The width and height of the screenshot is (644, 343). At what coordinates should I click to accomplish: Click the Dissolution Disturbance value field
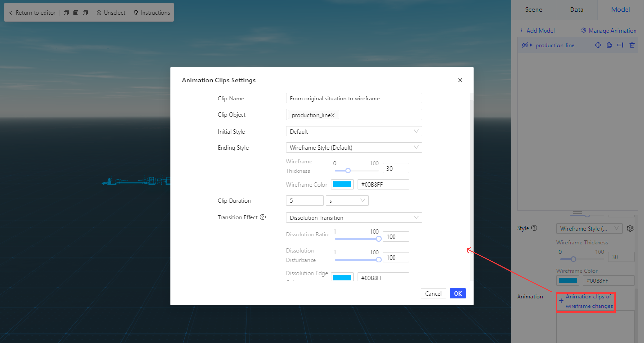coord(396,257)
